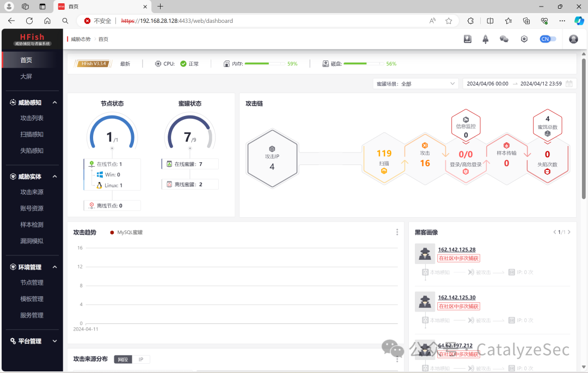Click hacker avatar for 162.142.125.30
This screenshot has width=588, height=373.
point(425,302)
